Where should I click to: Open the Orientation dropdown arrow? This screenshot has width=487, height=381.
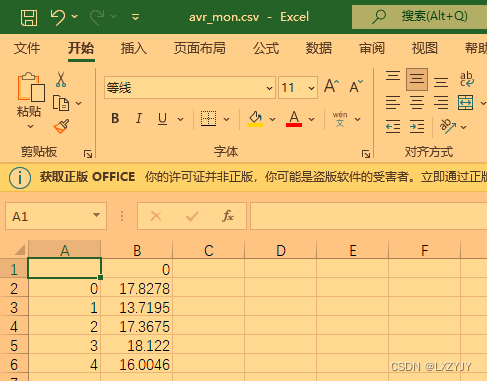click(x=464, y=127)
